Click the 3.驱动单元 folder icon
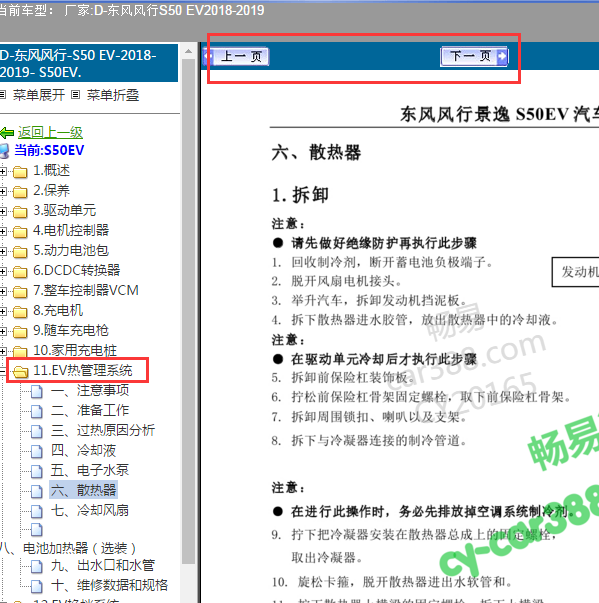 click(x=20, y=212)
